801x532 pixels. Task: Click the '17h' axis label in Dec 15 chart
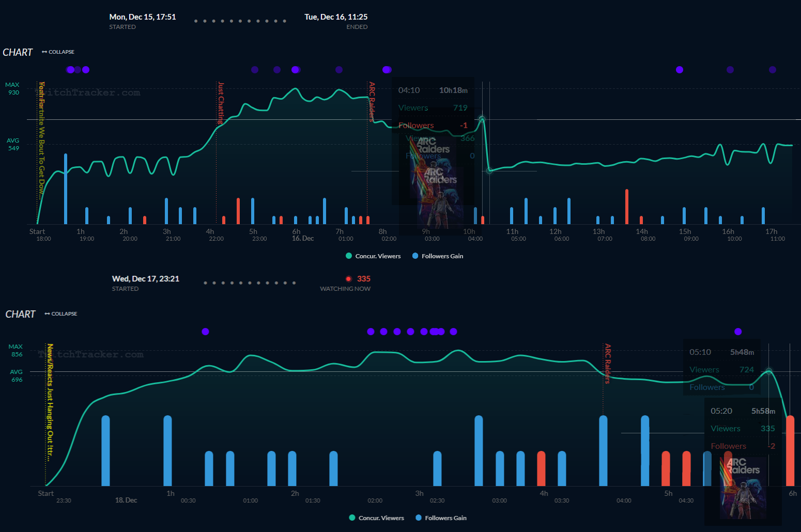(771, 232)
